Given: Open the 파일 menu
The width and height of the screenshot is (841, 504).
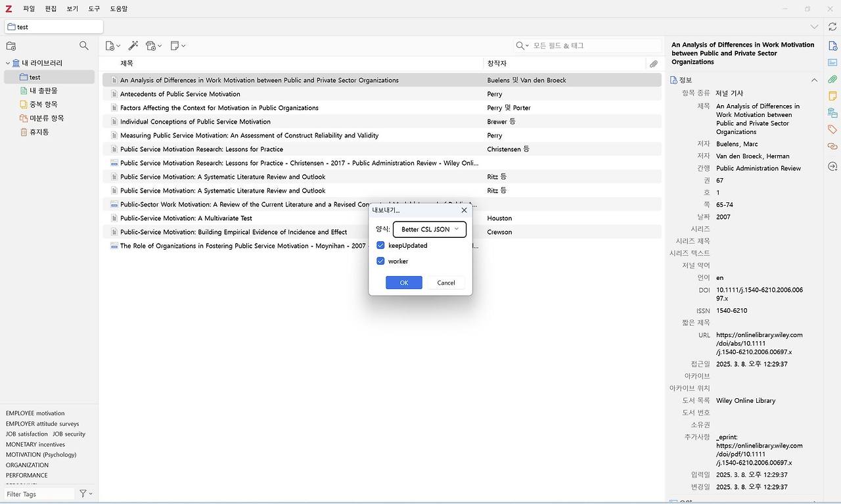Looking at the screenshot, I should [x=29, y=9].
